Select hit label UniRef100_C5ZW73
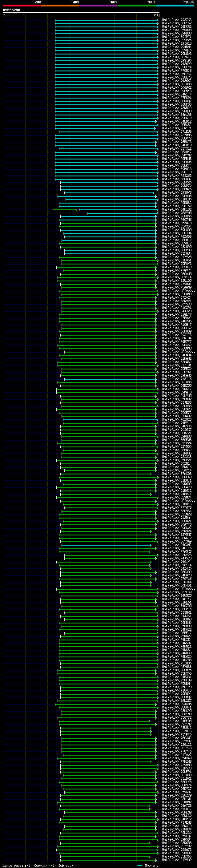 pyautogui.click(x=177, y=223)
